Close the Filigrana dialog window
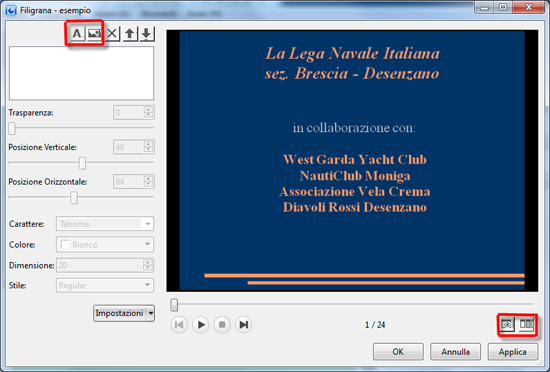This screenshot has height=372, width=550. pyautogui.click(x=529, y=7)
